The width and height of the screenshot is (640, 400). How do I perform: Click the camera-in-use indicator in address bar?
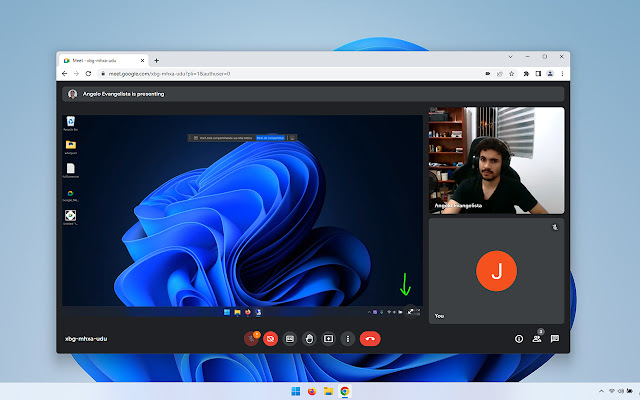(487, 74)
